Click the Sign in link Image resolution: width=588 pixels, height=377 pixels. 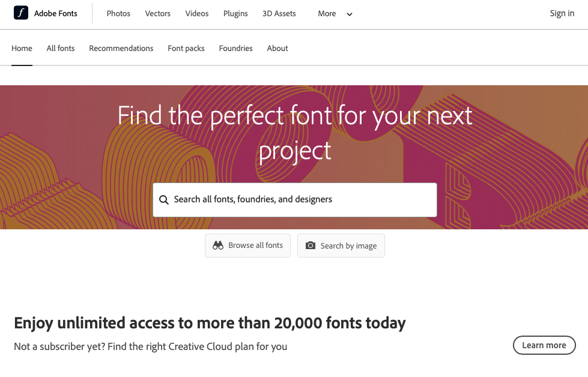click(562, 13)
